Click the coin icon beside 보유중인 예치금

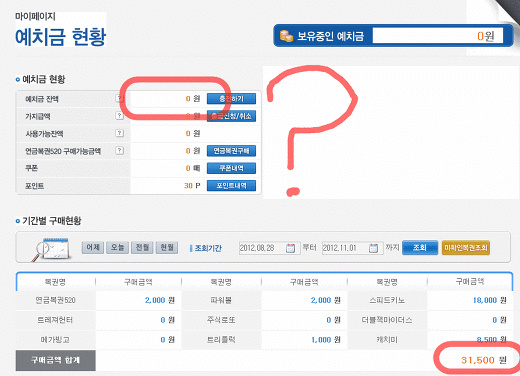(286, 36)
